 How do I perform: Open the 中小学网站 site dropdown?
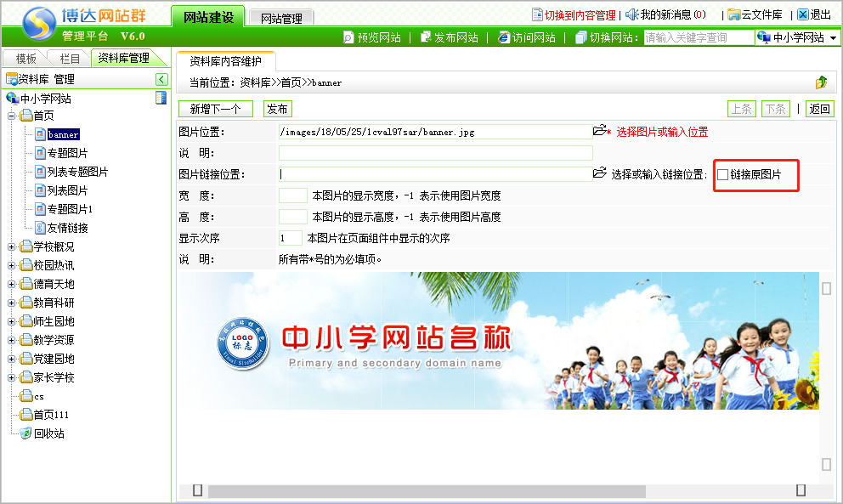pos(796,37)
